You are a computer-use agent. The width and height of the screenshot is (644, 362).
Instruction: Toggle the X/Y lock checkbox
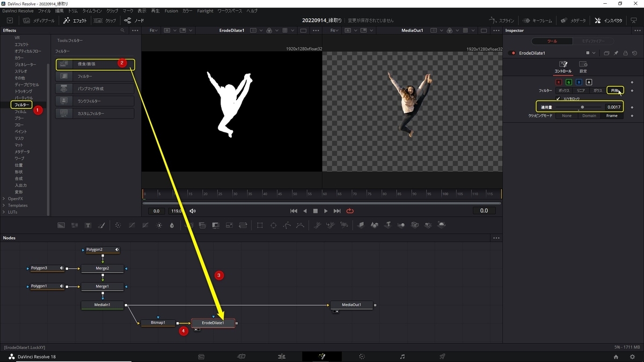558,99
